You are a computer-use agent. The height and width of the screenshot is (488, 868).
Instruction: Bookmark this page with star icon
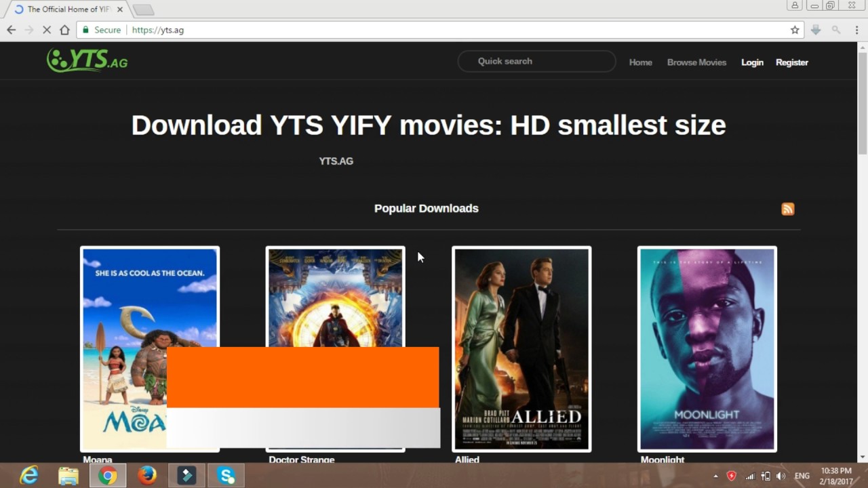pyautogui.click(x=795, y=30)
